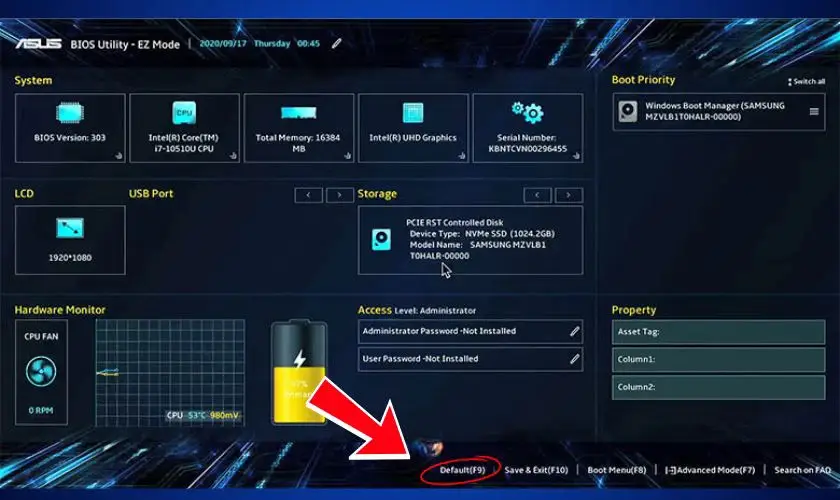840x500 pixels.
Task: Click the Administrator Password row
Action: (x=470, y=331)
